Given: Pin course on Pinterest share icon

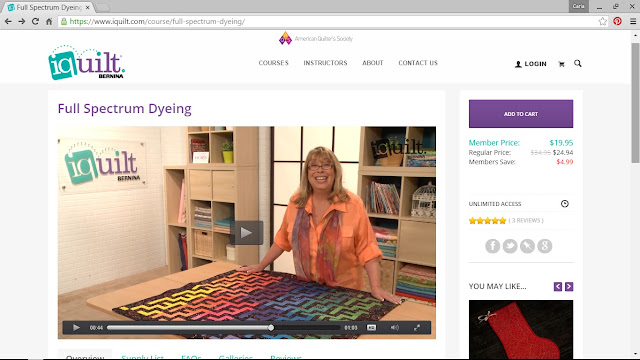Looking at the screenshot, I should pyautogui.click(x=527, y=246).
